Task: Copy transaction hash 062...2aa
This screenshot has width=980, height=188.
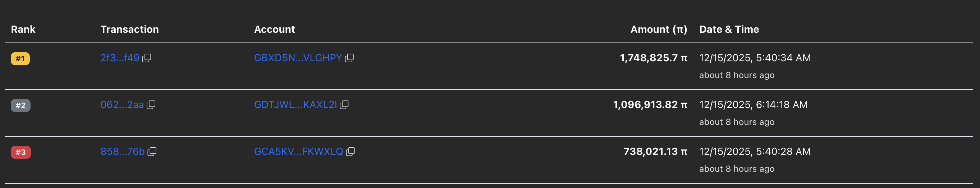Action: (x=151, y=105)
